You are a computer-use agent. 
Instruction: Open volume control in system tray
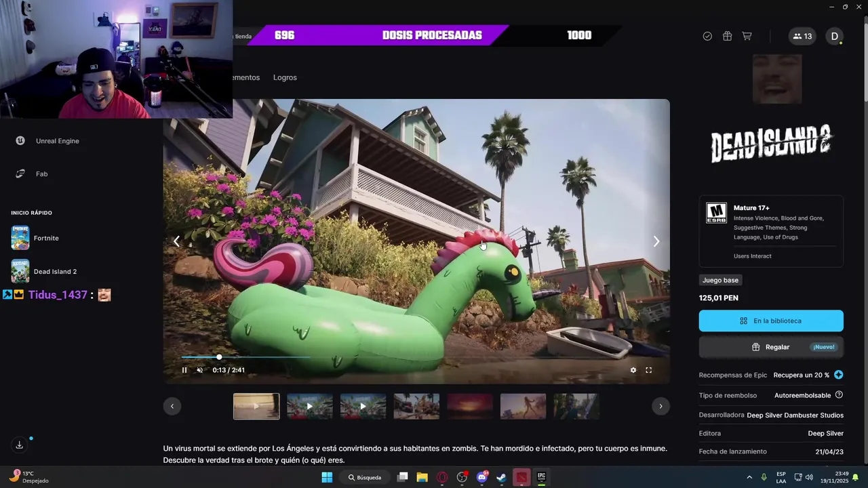[x=809, y=477]
